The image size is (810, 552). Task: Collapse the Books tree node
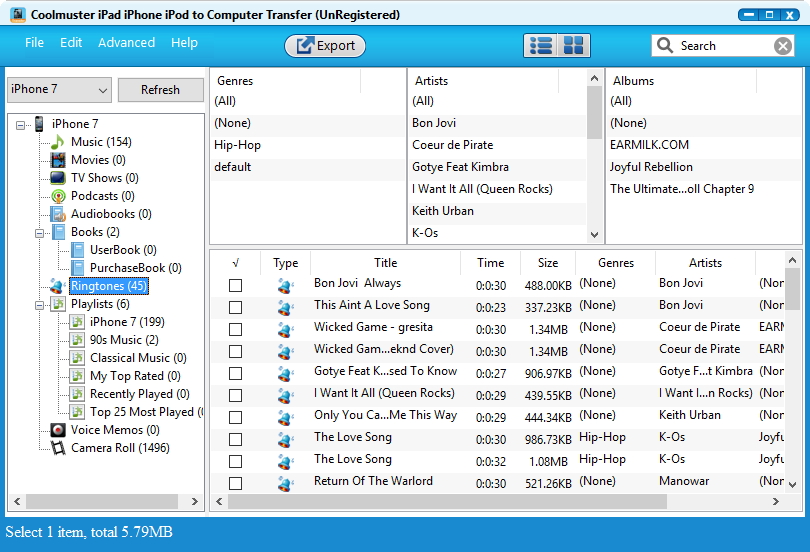39,233
